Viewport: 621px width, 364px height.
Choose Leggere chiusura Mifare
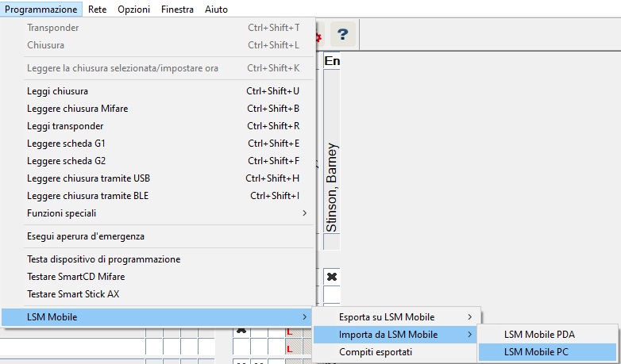77,109
